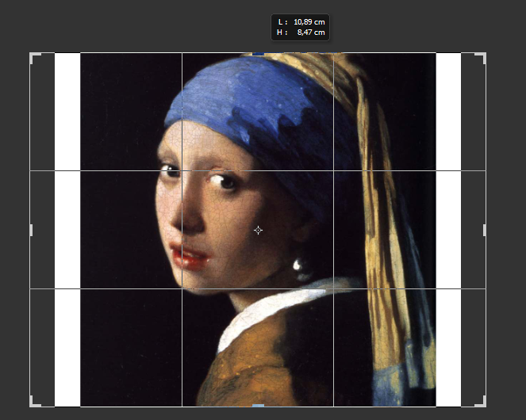Click the top edge middle crop handle

(258, 53)
